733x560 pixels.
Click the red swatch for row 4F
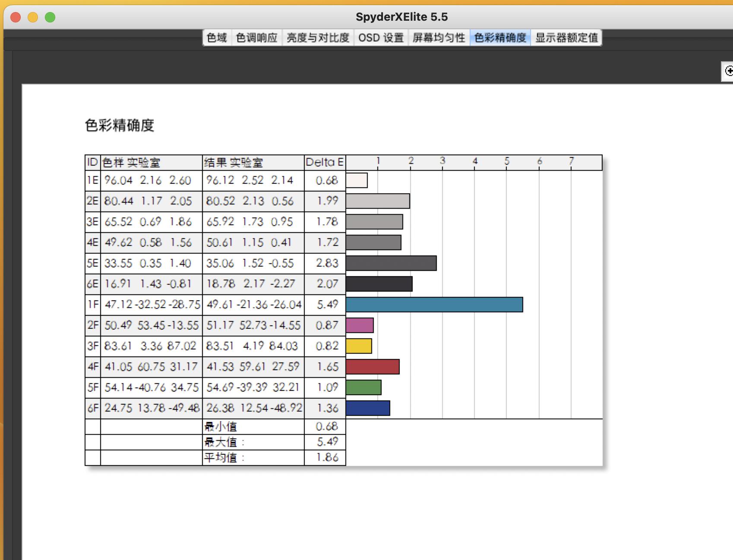pos(373,366)
